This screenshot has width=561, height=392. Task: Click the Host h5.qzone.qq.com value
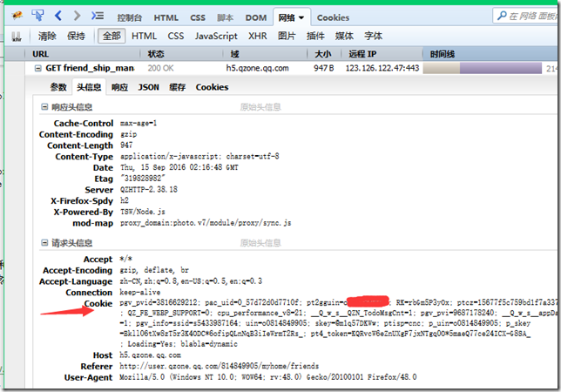click(x=150, y=355)
